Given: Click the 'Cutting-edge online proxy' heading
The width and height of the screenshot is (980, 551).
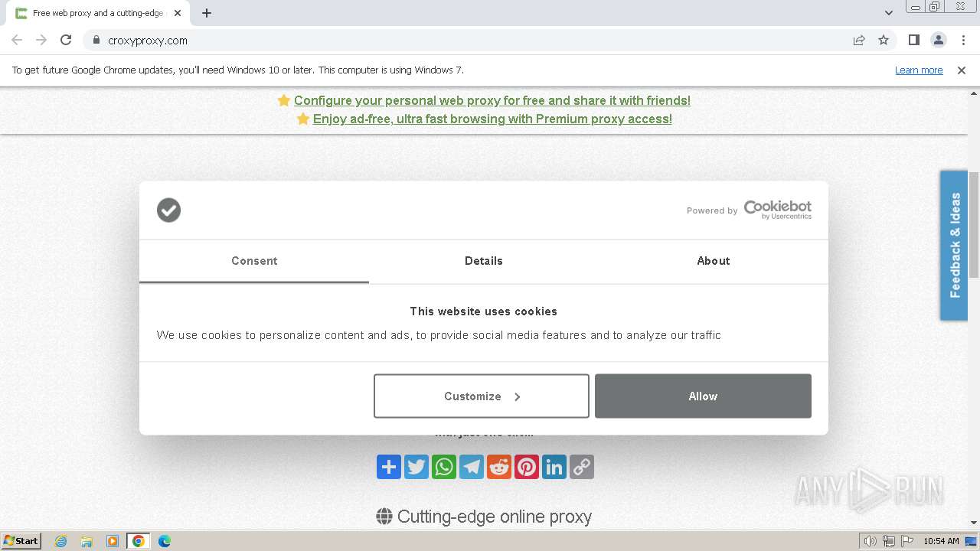Looking at the screenshot, I should click(495, 517).
